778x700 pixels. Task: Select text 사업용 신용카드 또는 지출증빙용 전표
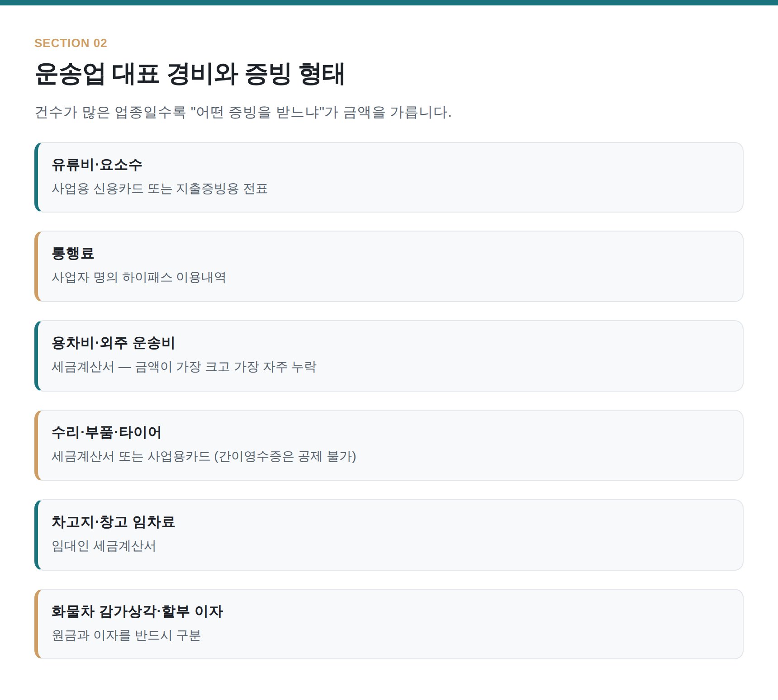pos(160,189)
